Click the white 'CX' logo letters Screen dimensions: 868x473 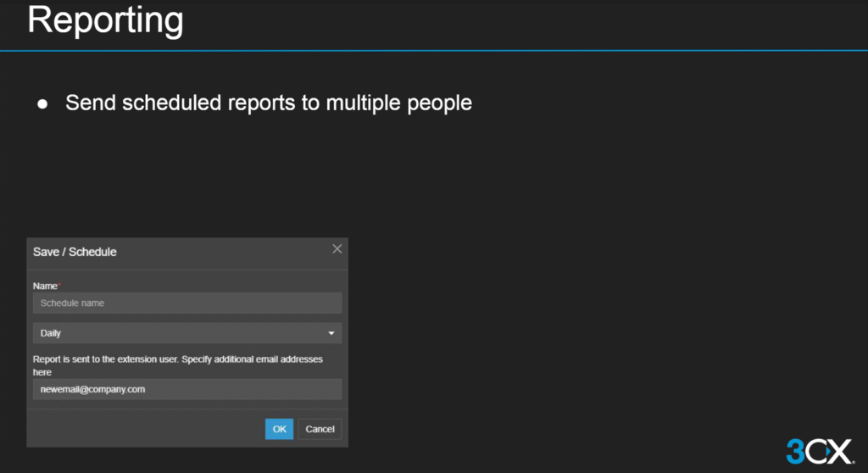click(832, 451)
